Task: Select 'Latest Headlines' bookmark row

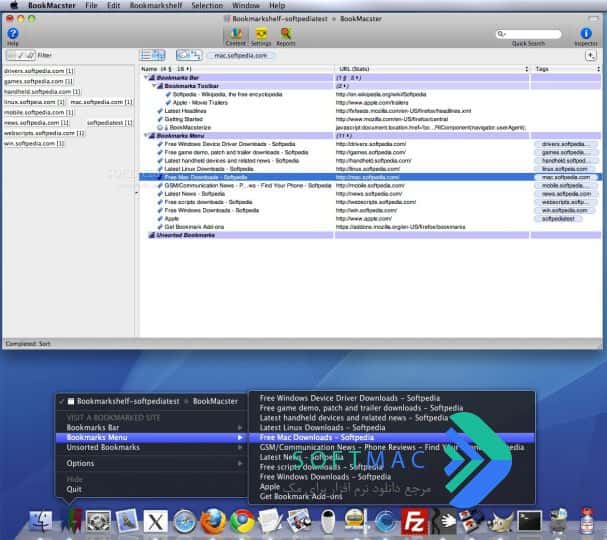Action: coord(370,111)
